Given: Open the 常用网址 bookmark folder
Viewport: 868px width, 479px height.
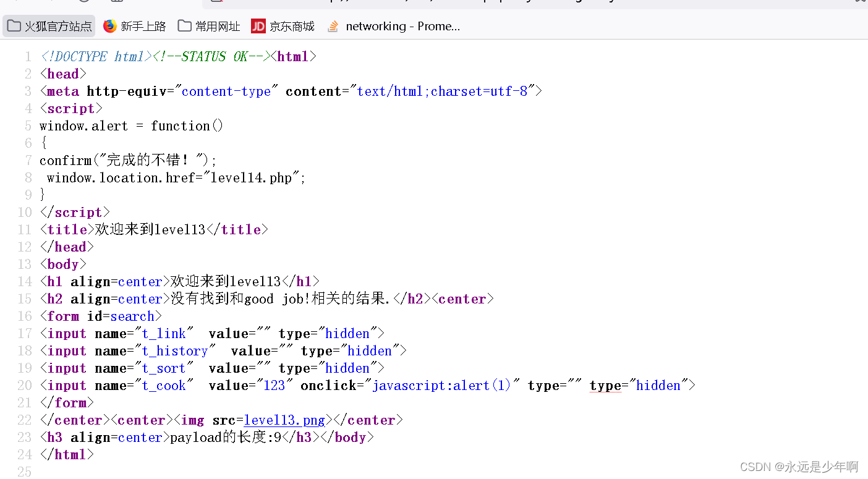Looking at the screenshot, I should pyautogui.click(x=209, y=26).
